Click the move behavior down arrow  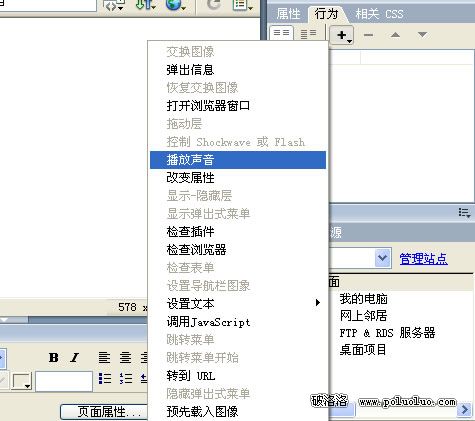(422, 35)
